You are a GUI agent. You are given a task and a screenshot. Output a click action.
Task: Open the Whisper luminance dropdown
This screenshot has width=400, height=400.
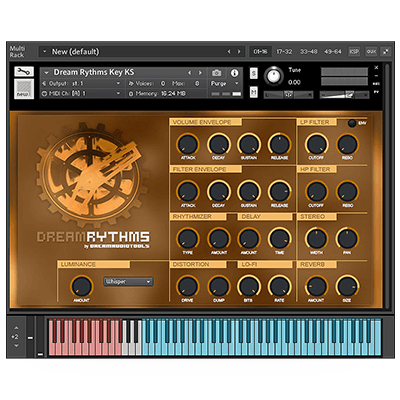click(x=128, y=282)
